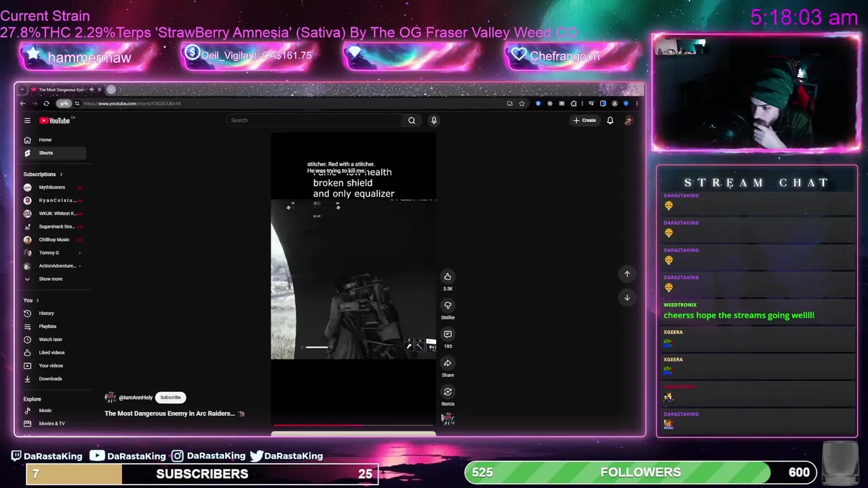Seek on the short's red progress bar

[353, 426]
